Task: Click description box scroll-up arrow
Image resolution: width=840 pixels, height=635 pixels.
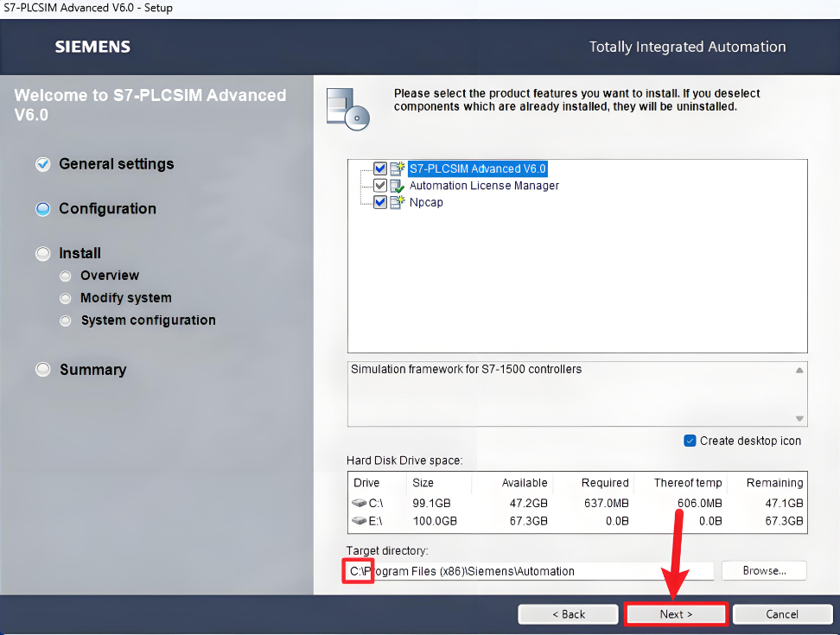Action: click(x=799, y=370)
